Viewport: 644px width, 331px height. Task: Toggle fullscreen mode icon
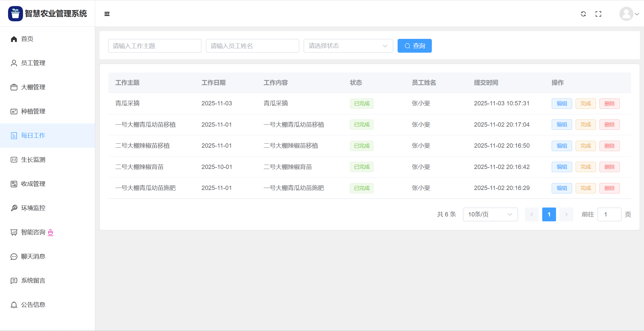click(598, 14)
